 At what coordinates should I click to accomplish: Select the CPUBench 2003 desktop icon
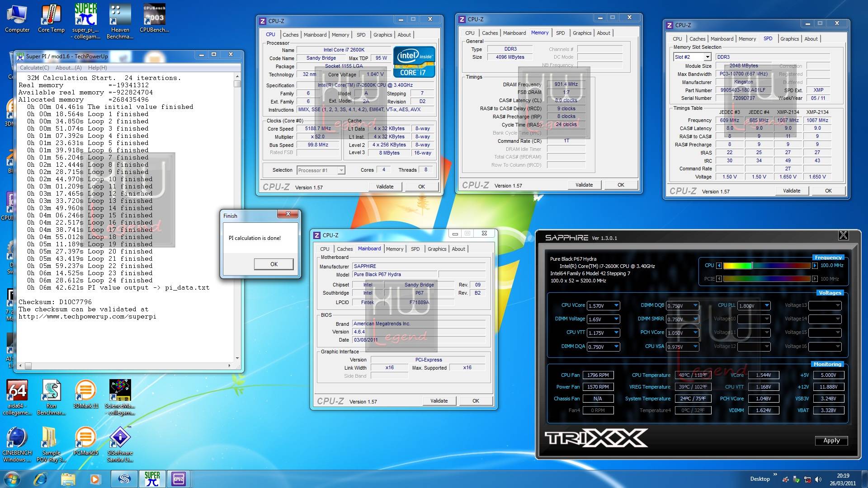(x=154, y=19)
